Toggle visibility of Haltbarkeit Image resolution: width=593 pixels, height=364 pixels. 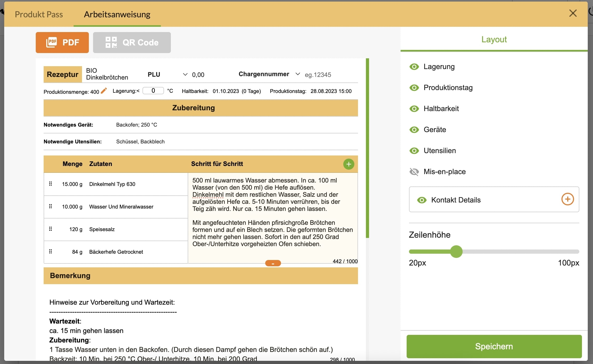pyautogui.click(x=414, y=109)
